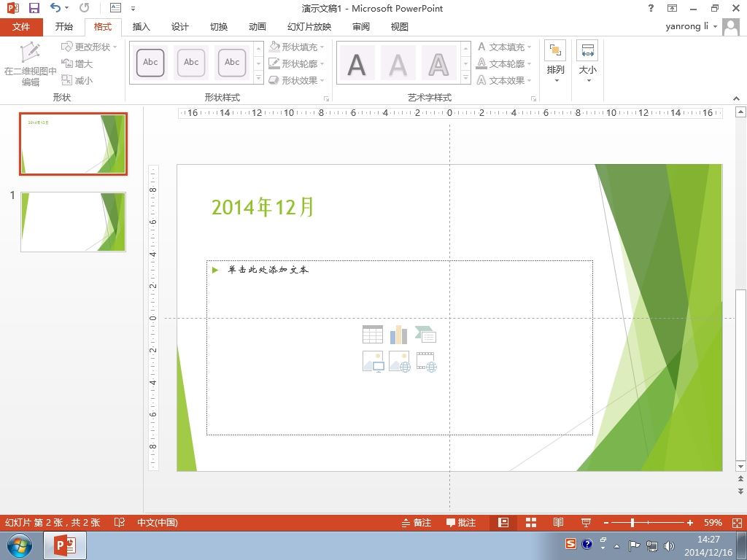Fit slide to window icon
The image size is (747, 560).
[x=737, y=522]
